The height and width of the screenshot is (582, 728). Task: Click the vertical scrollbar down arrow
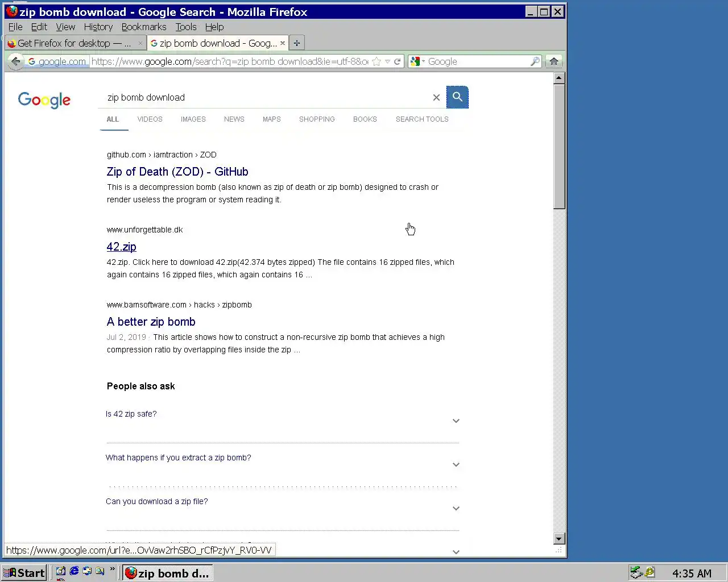[559, 538]
